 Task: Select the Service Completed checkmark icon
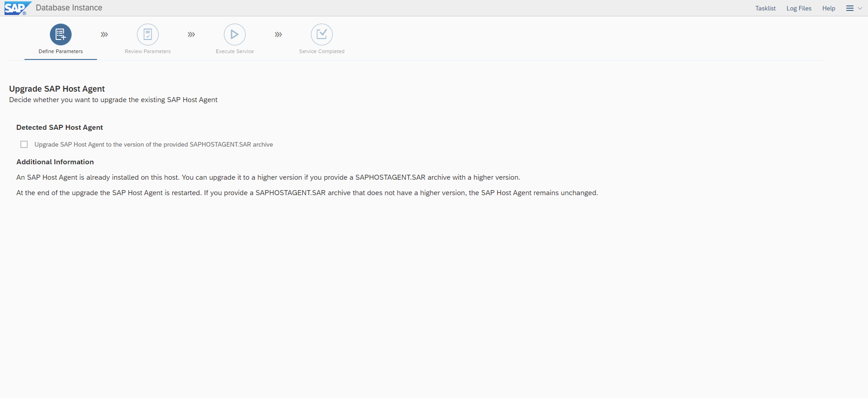coord(322,34)
